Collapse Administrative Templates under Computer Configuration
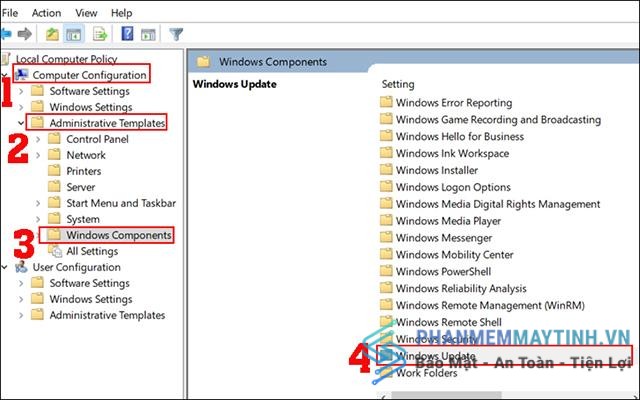Screen dimensions: 640x400 pos(21,123)
